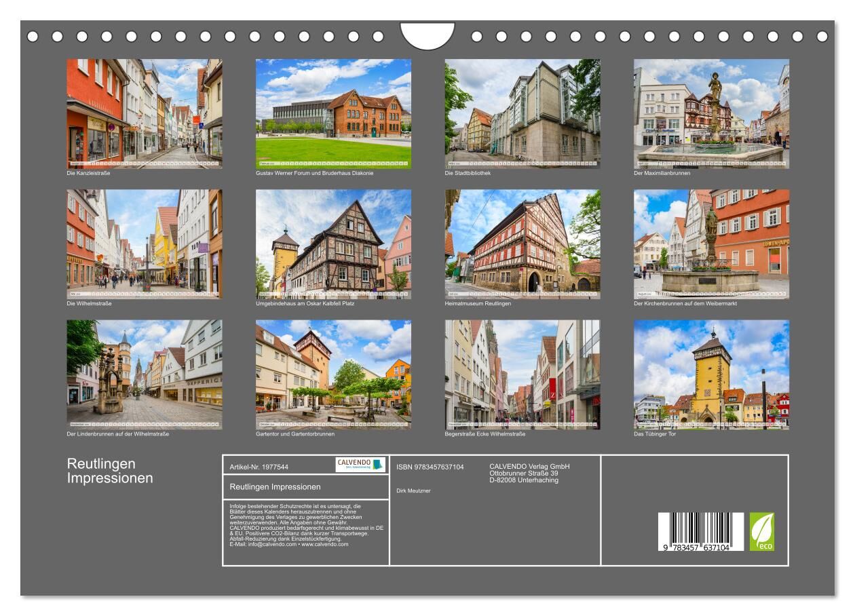Open the Die Wilhelmstraße photo
Viewport: 855px width, 616px height.
tap(144, 244)
